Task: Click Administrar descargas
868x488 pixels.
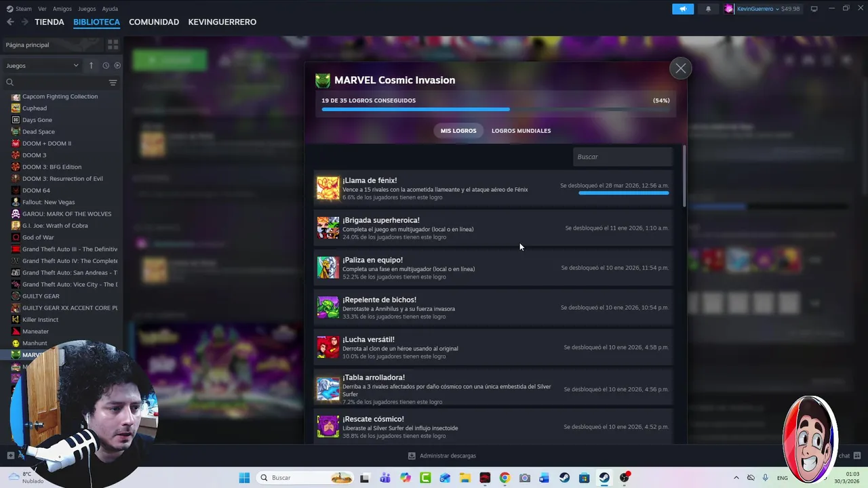Action: (x=441, y=455)
